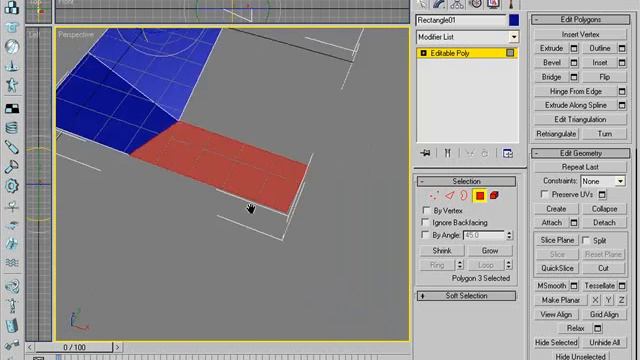Enable By Angle checkbox
The width and height of the screenshot is (640, 360).
click(x=425, y=235)
